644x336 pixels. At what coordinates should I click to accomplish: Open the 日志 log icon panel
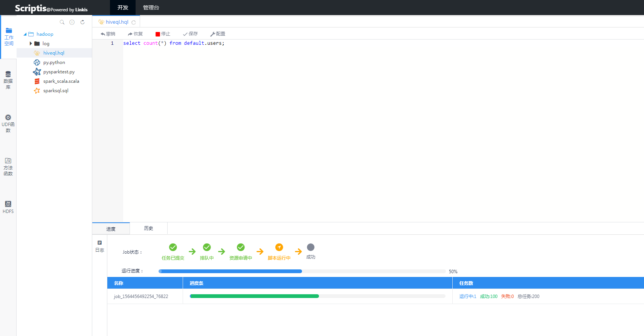click(x=99, y=246)
